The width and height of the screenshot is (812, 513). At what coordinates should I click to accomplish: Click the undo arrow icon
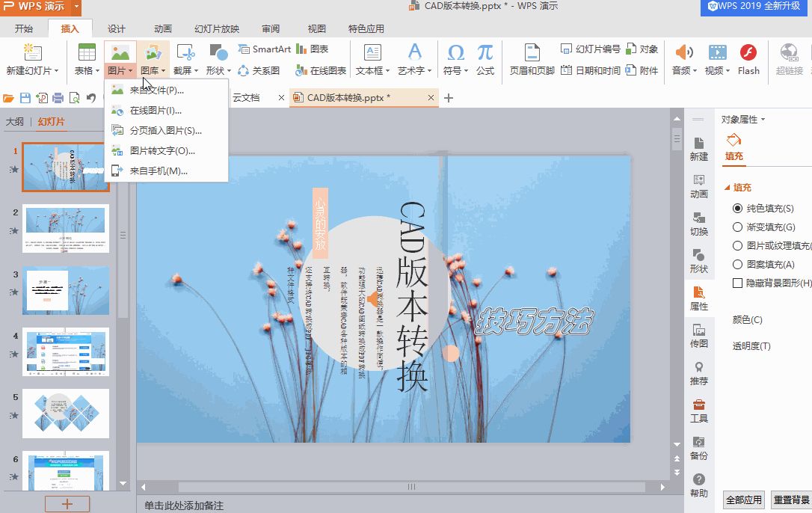[91, 97]
